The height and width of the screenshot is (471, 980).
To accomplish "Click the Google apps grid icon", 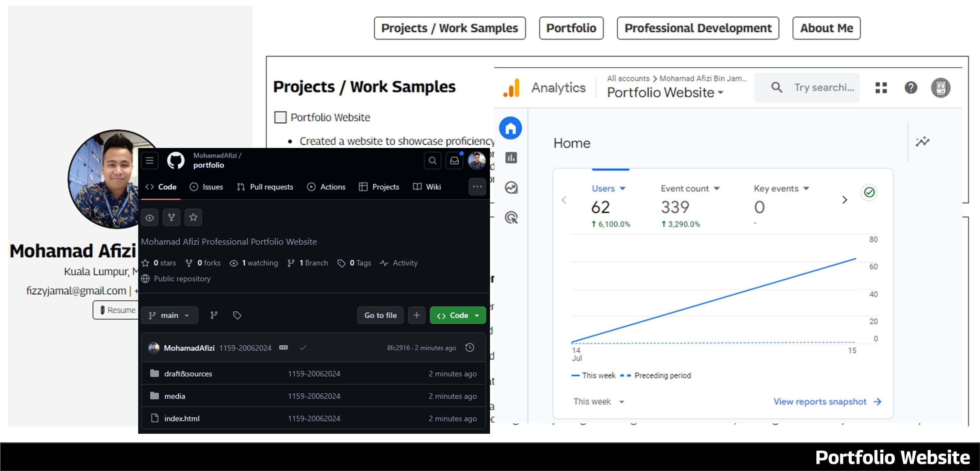I will [x=881, y=88].
